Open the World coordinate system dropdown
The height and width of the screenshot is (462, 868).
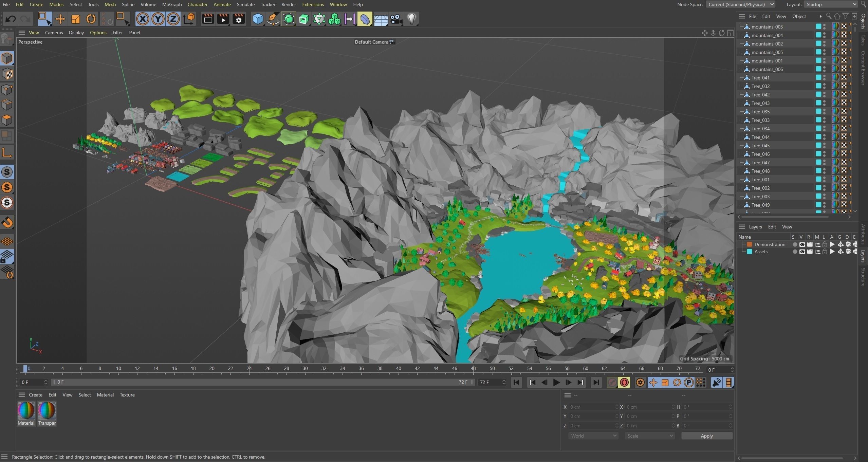(x=593, y=436)
